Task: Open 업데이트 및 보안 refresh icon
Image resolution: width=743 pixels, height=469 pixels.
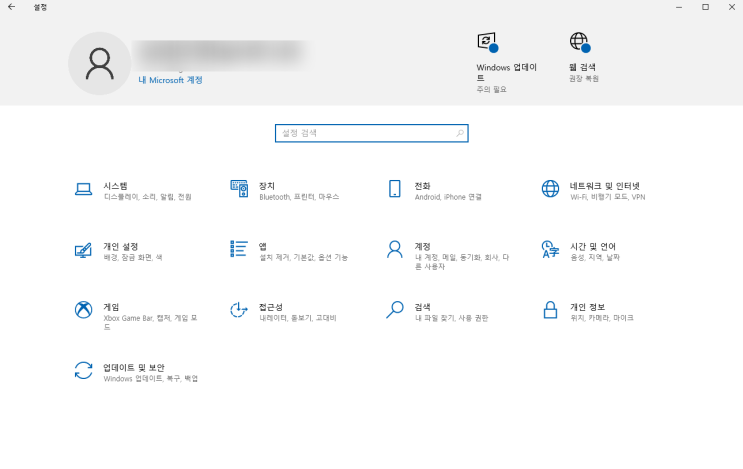Action: tap(83, 370)
